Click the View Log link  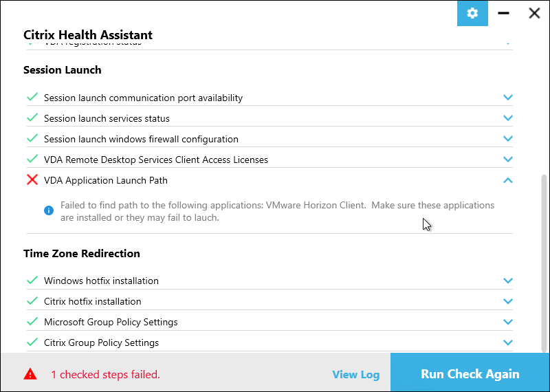coord(355,374)
